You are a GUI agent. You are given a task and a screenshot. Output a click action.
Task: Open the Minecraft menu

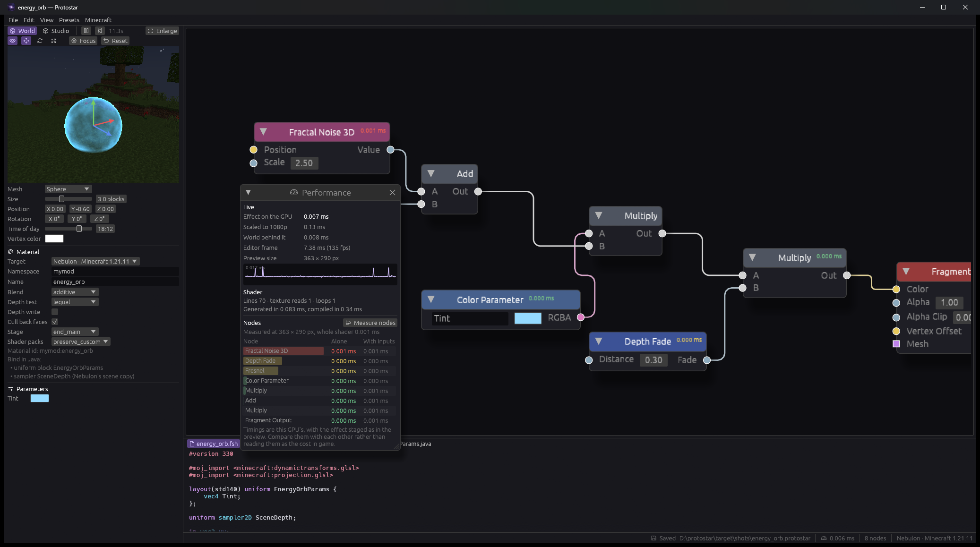tap(98, 20)
